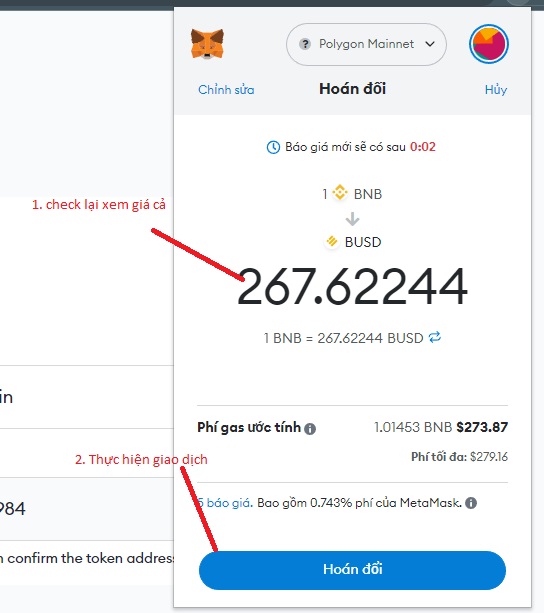Click the Phí tối đa max fee value
The width and height of the screenshot is (544, 613).
489,457
